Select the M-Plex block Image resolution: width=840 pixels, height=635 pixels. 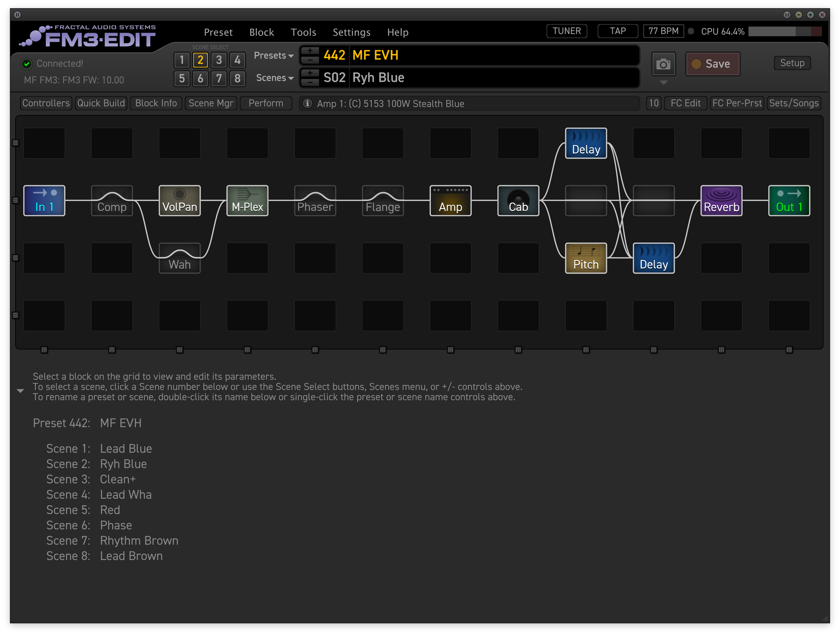pyautogui.click(x=247, y=201)
